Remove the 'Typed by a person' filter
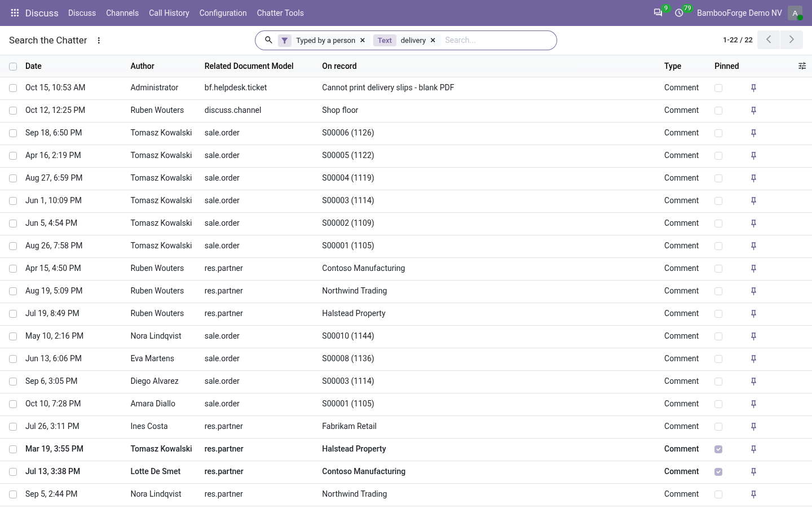Viewport: 812px width, 508px height. [363, 41]
